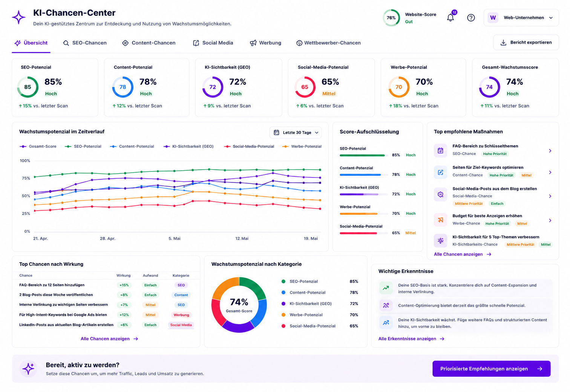Image resolution: width=570 pixels, height=392 pixels.
Task: Click Bericht exportieren button
Action: point(526,43)
